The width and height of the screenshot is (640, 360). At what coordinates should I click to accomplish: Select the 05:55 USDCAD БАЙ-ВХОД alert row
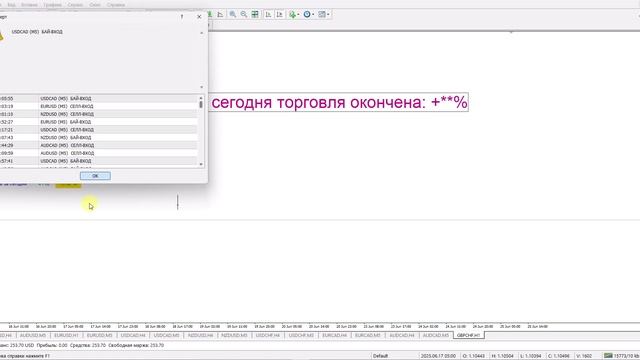point(98,98)
